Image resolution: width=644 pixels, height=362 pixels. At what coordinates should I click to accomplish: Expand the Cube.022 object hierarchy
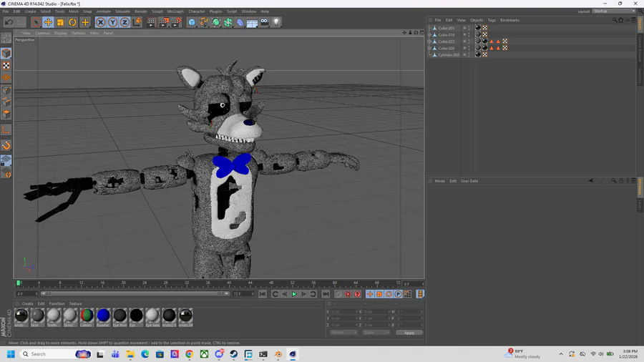coord(429,41)
